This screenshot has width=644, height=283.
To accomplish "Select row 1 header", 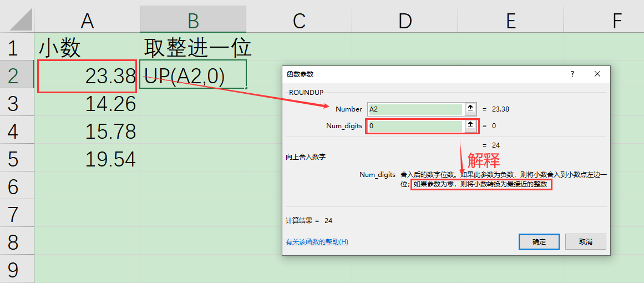I will [x=17, y=47].
